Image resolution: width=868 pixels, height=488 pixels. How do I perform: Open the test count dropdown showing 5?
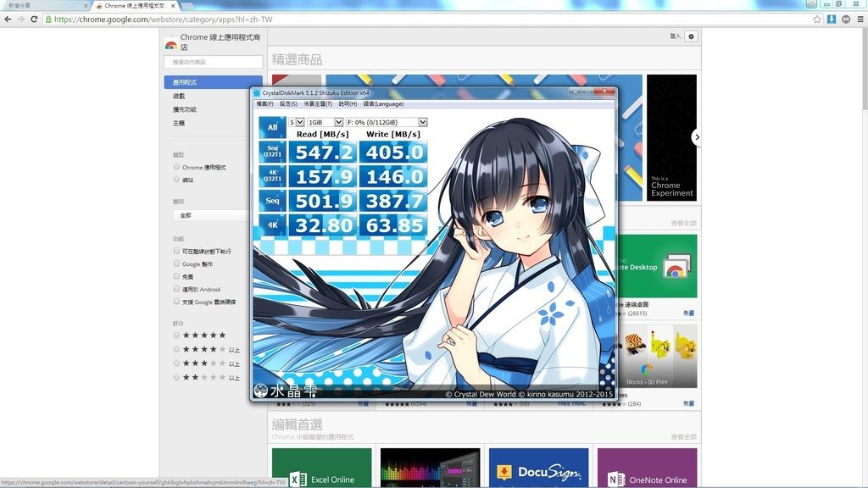point(296,122)
